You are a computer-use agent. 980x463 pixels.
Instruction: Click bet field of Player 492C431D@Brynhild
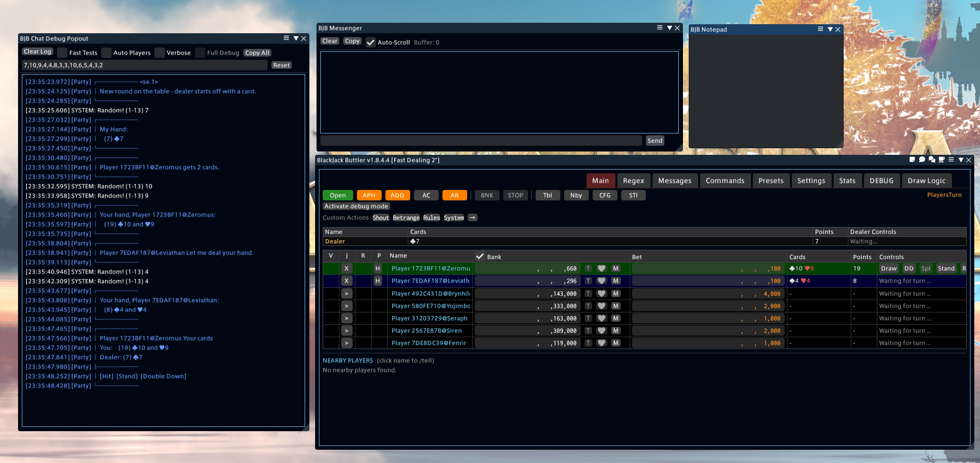708,293
